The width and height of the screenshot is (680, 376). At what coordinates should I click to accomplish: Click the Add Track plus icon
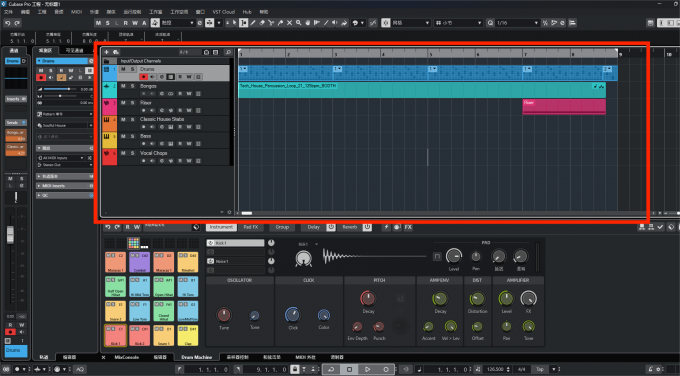107,52
